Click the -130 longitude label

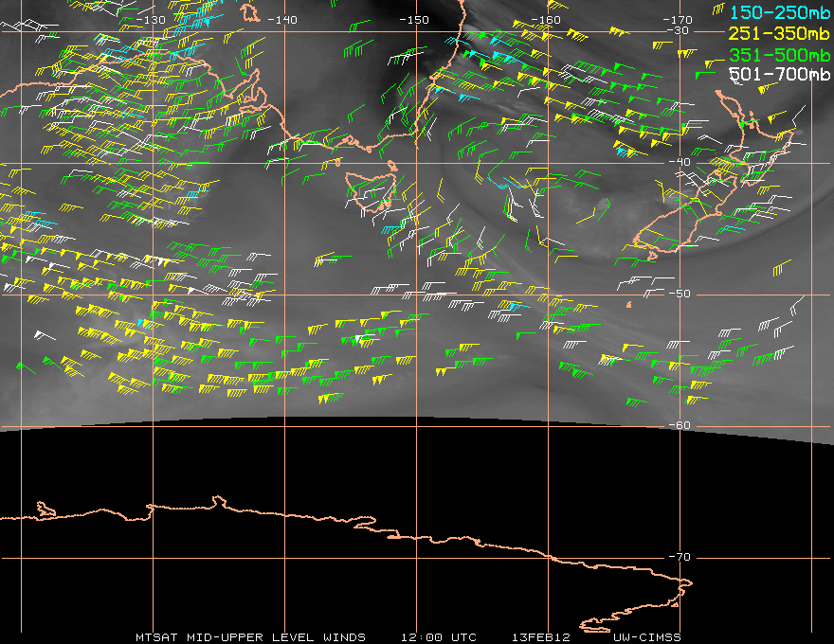[x=151, y=20]
